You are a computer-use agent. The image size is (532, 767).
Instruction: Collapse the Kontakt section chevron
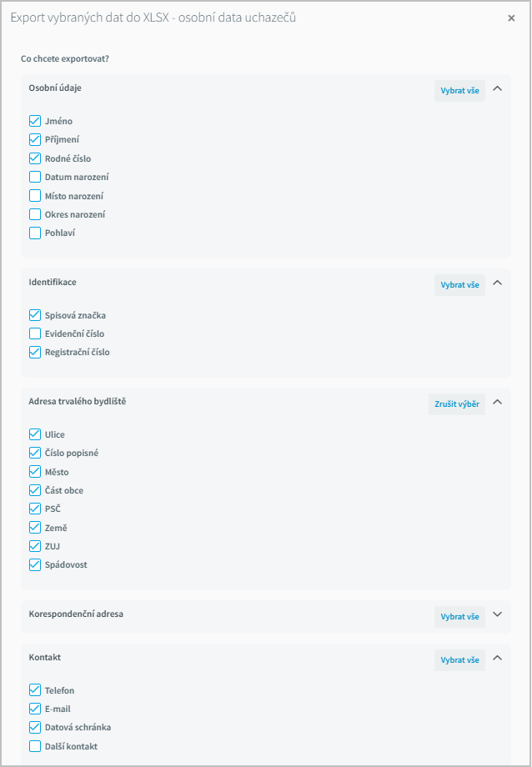pyautogui.click(x=497, y=658)
